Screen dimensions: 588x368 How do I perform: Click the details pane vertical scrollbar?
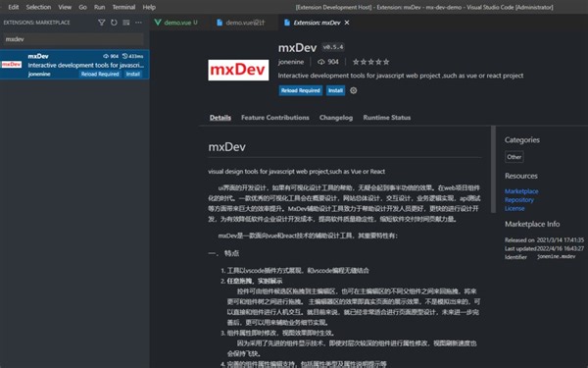pyautogui.click(x=493, y=170)
